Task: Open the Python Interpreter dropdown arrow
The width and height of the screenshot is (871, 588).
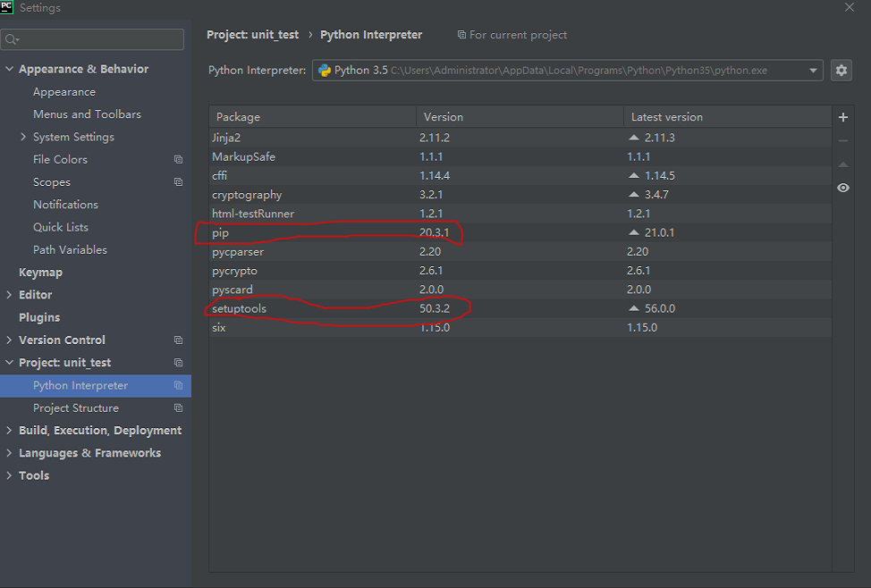Action: coord(813,71)
